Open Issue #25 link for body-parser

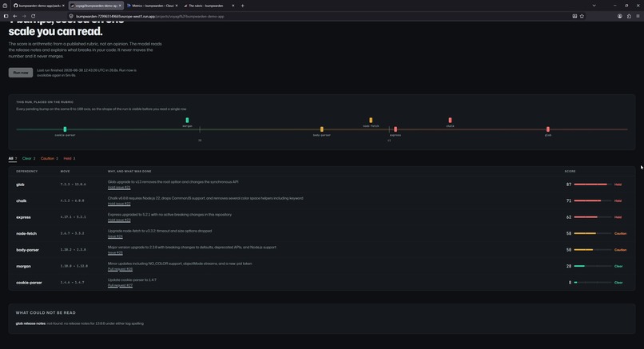(115, 253)
